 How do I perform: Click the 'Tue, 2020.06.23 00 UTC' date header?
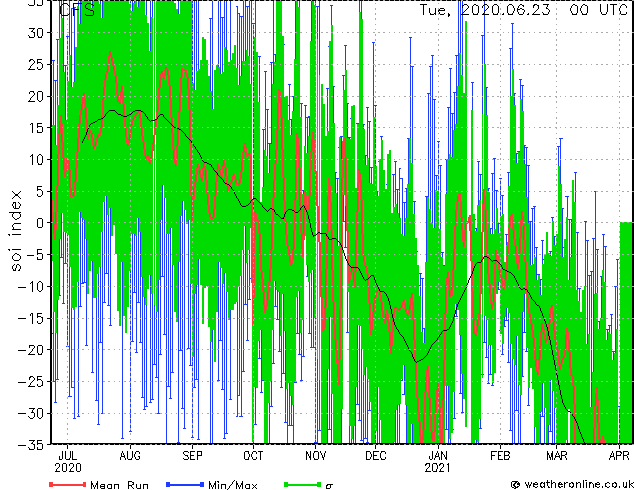coord(523,10)
